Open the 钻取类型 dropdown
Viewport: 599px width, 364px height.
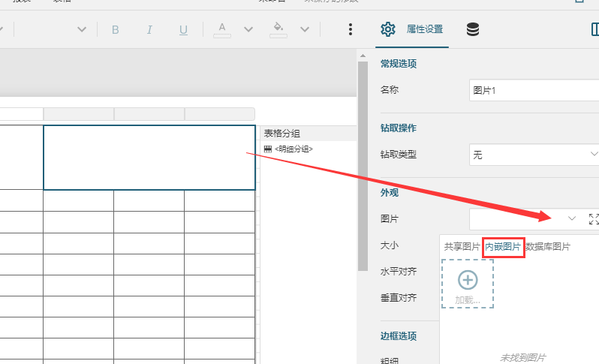[533, 155]
